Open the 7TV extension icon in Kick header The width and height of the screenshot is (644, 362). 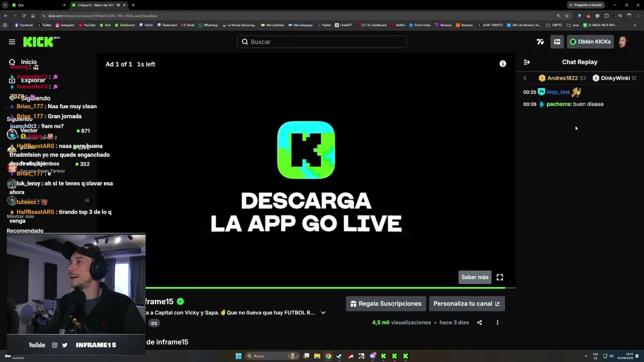540,42
